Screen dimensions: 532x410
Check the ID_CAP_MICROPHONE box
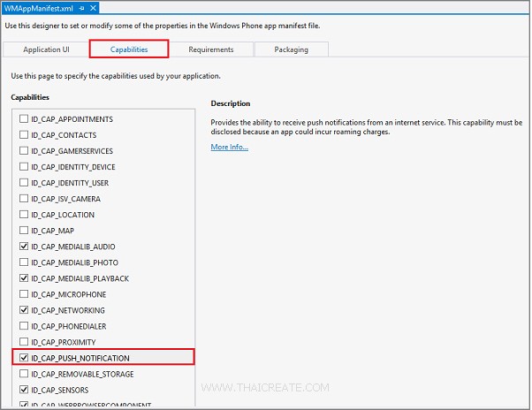pos(24,294)
